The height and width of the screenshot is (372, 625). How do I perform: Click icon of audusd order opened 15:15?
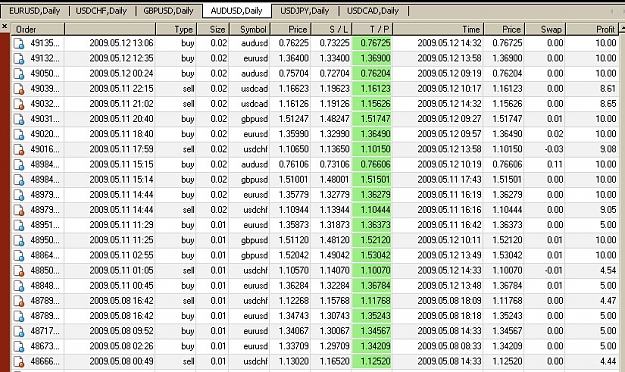pyautogui.click(x=19, y=164)
